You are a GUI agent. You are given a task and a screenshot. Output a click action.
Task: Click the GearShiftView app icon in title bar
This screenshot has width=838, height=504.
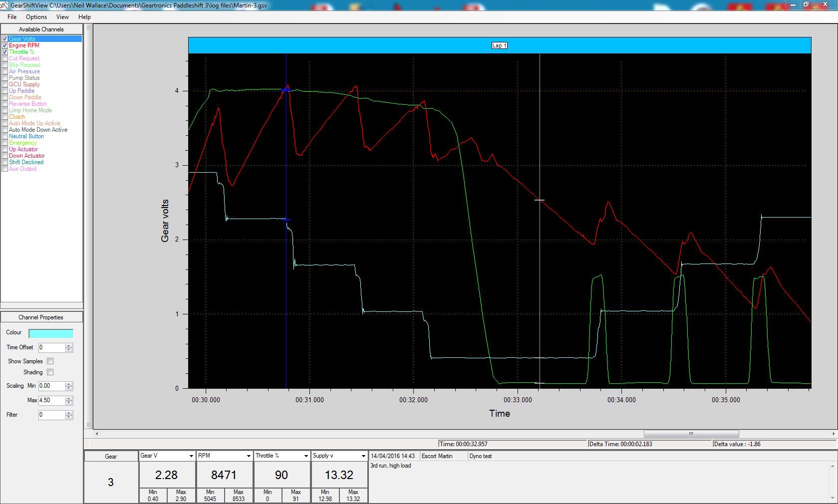pos(4,4)
